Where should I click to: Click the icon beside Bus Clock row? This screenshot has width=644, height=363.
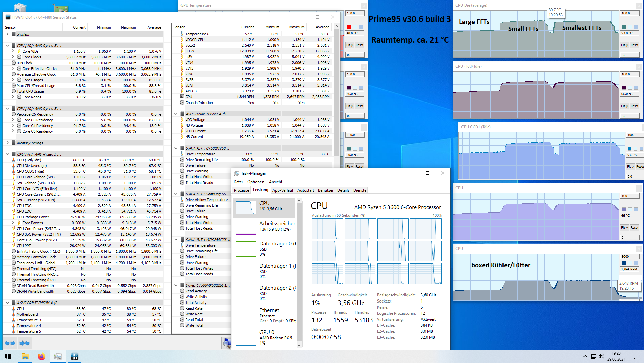pyautogui.click(x=14, y=63)
